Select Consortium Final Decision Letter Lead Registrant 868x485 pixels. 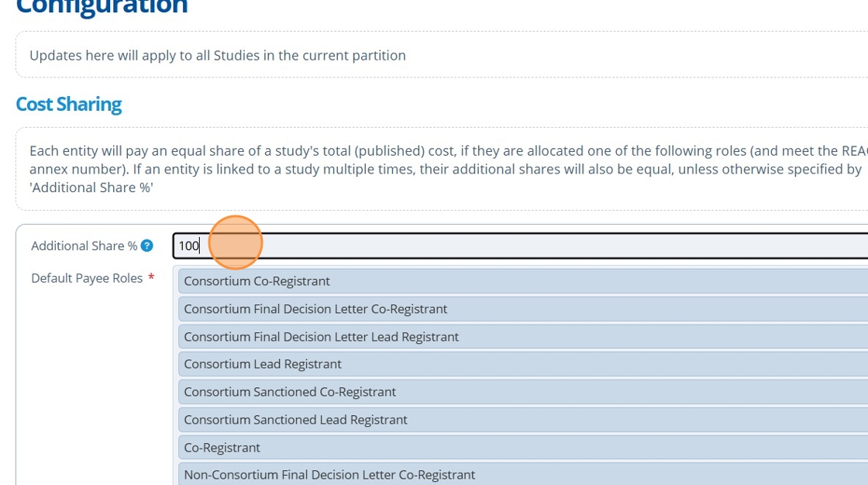(321, 337)
